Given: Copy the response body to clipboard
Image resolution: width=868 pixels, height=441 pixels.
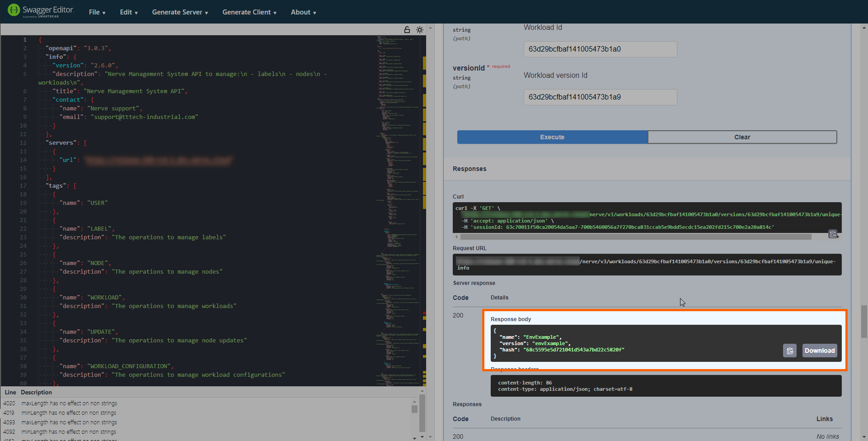Looking at the screenshot, I should (789, 351).
